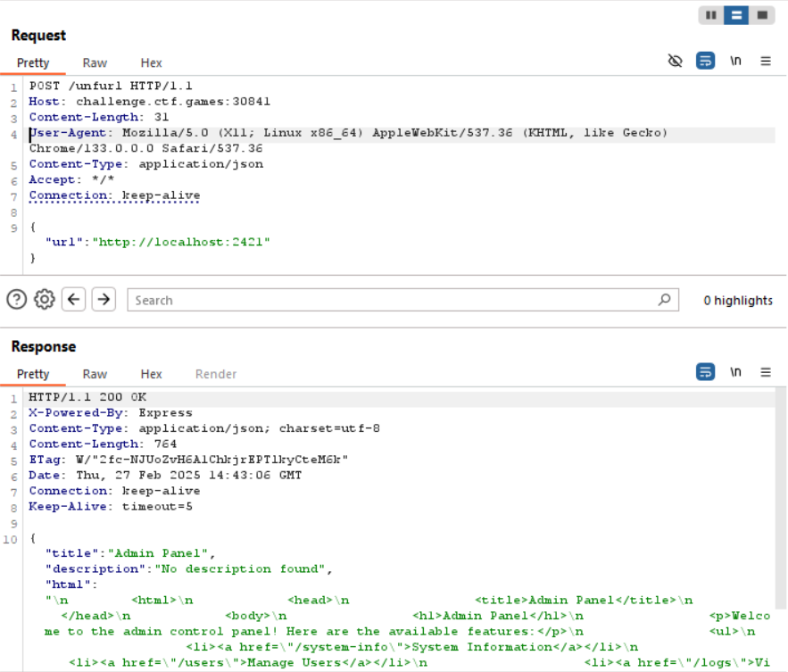Select the Response Hex tab
788x672 pixels.
point(151,374)
